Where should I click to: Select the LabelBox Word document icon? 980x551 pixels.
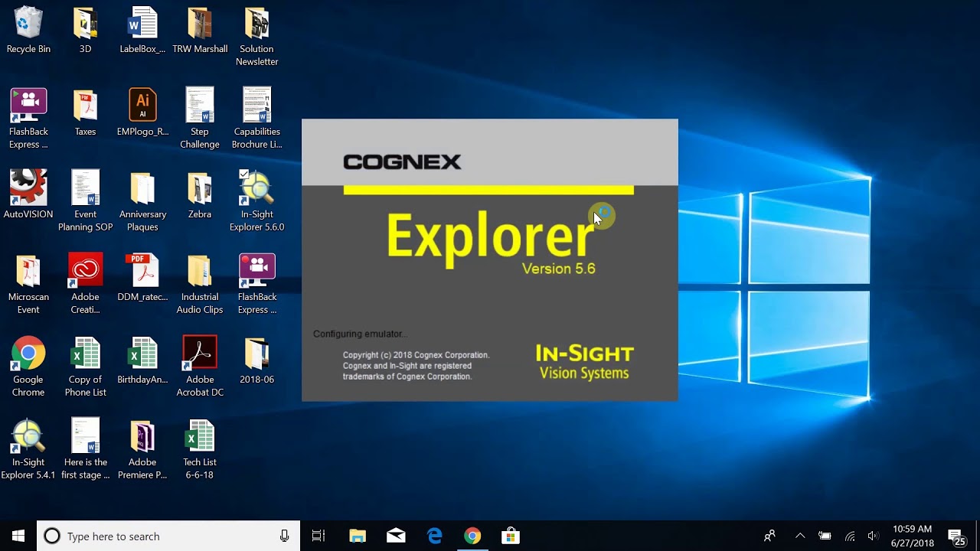pyautogui.click(x=142, y=23)
